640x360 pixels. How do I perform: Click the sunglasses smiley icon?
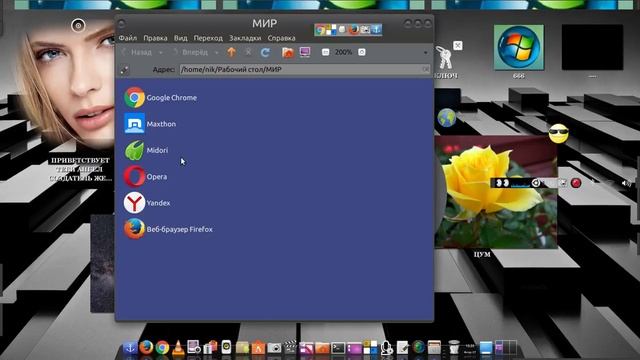(x=559, y=133)
